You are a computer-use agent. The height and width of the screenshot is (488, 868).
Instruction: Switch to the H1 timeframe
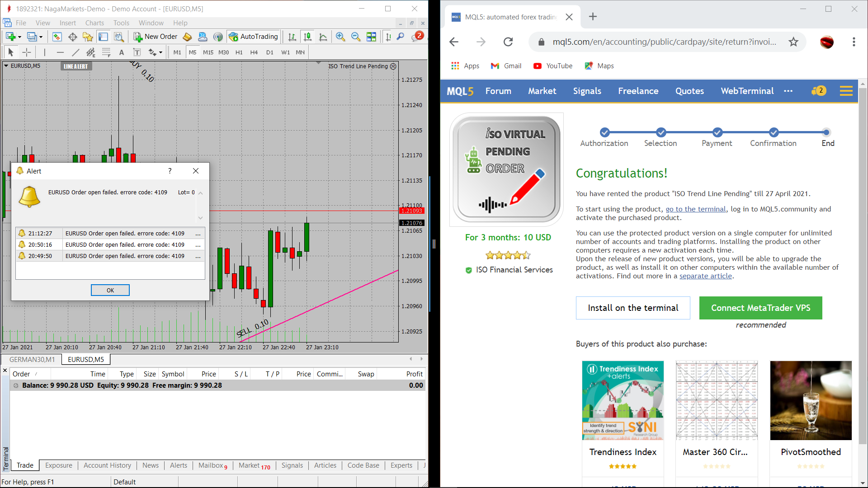coord(239,52)
